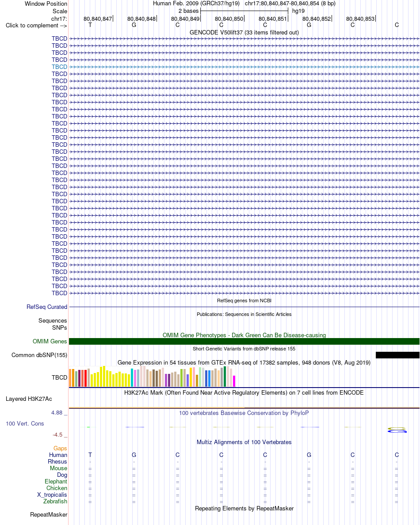
Task: Click the 'RepeatMasker' track label
Action: coord(49,515)
